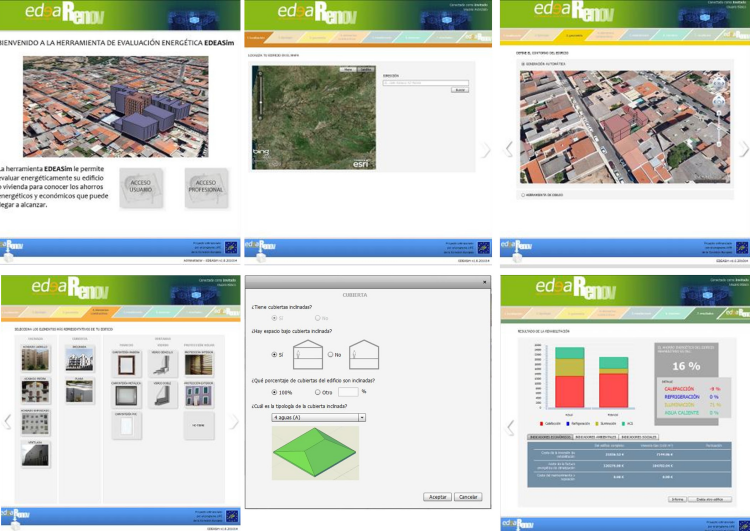The width and height of the screenshot is (750, 531).
Task: Open Indicadores Sociales tab
Action: 639,437
